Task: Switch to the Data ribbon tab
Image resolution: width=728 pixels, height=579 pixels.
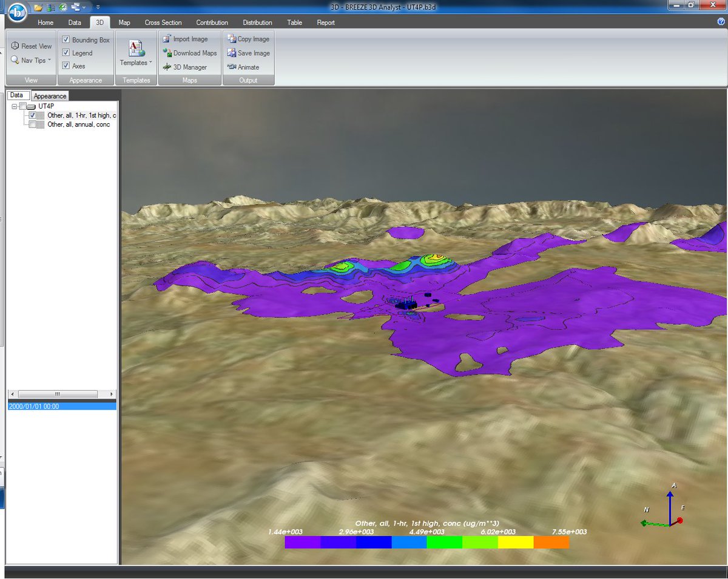Action: click(x=75, y=22)
